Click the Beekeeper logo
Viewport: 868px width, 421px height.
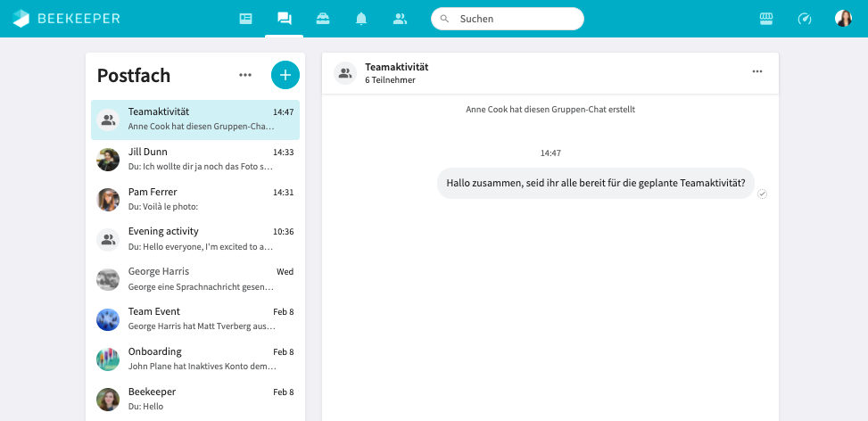(66, 18)
